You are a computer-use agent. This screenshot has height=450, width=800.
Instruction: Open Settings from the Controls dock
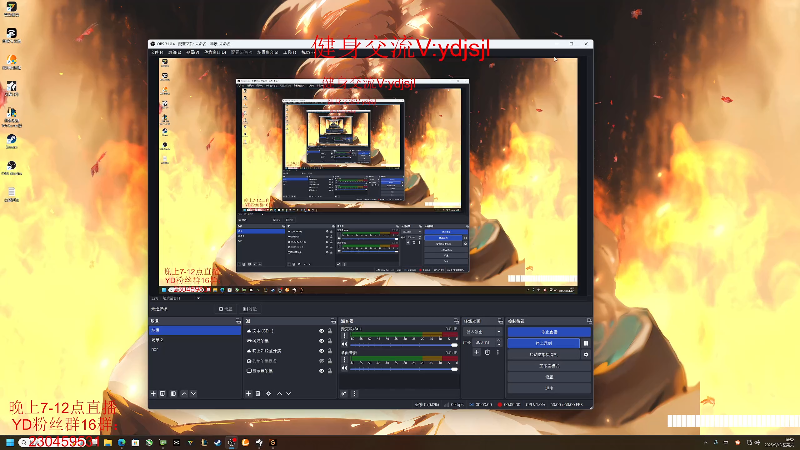coord(549,377)
